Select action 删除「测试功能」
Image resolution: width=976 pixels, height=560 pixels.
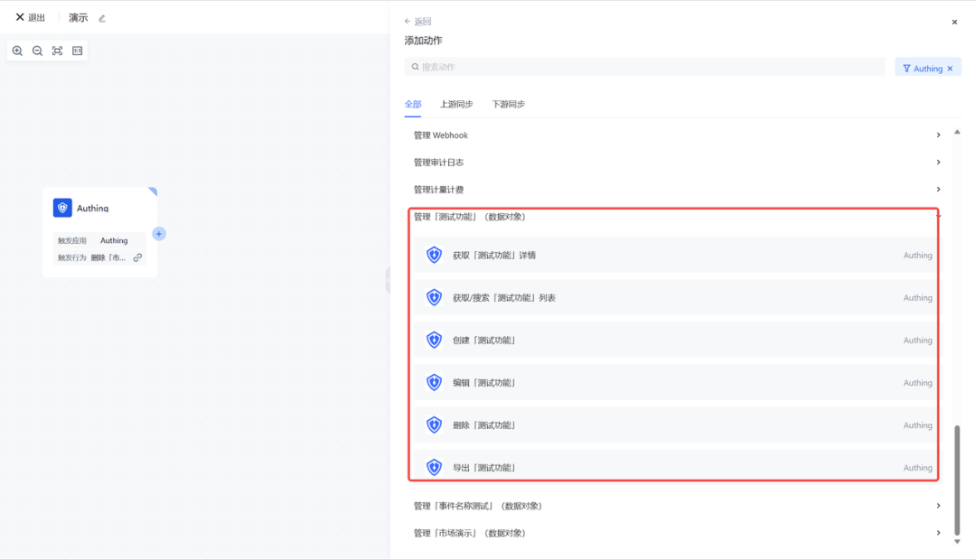coord(677,425)
